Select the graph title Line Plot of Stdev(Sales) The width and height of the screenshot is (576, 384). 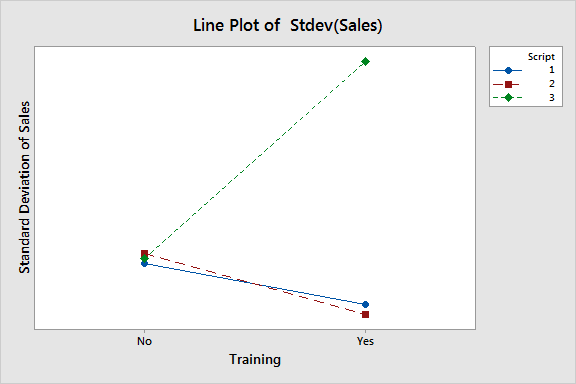[288, 25]
